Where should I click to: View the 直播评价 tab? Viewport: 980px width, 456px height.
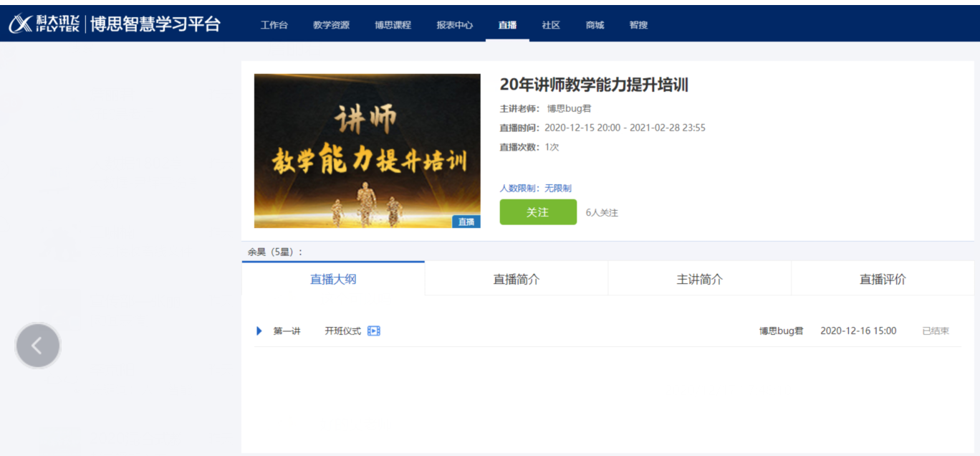pyautogui.click(x=883, y=279)
